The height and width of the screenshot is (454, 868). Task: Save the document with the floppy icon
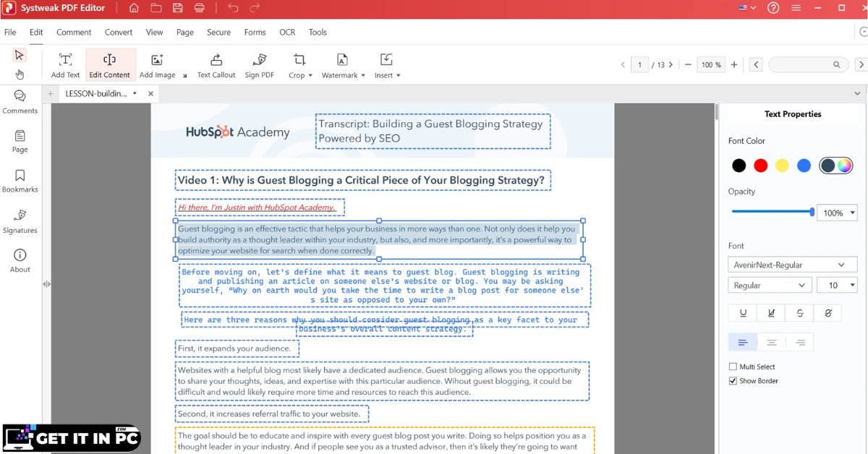pos(178,8)
